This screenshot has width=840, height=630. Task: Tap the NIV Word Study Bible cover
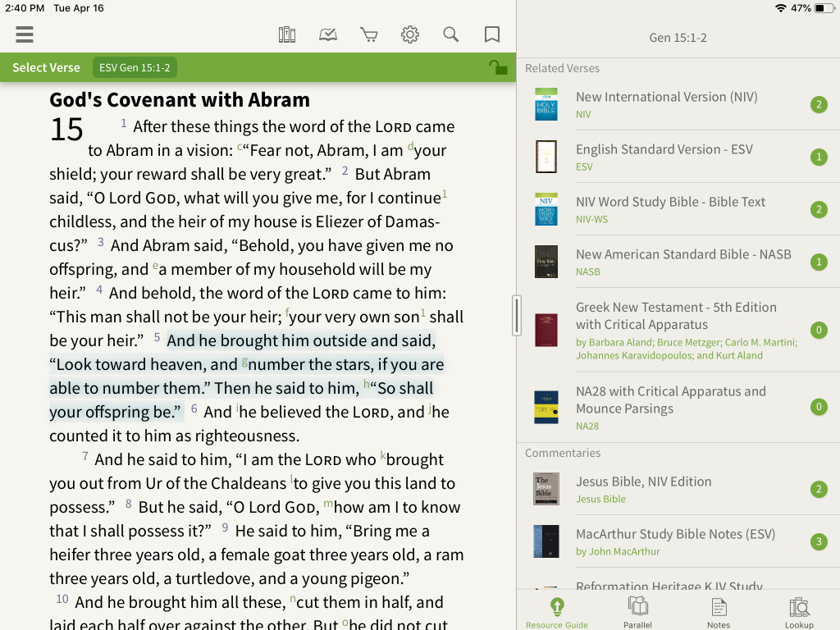pos(546,209)
